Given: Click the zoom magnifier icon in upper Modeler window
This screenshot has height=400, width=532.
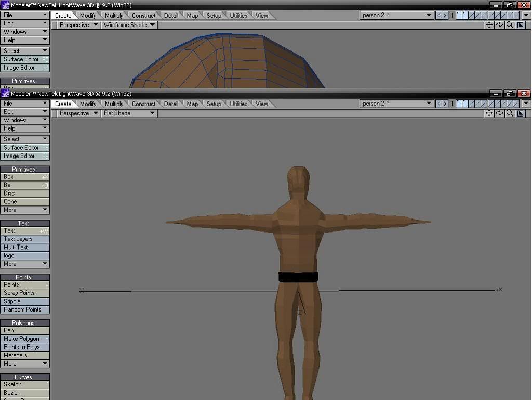Looking at the screenshot, I should (x=510, y=25).
